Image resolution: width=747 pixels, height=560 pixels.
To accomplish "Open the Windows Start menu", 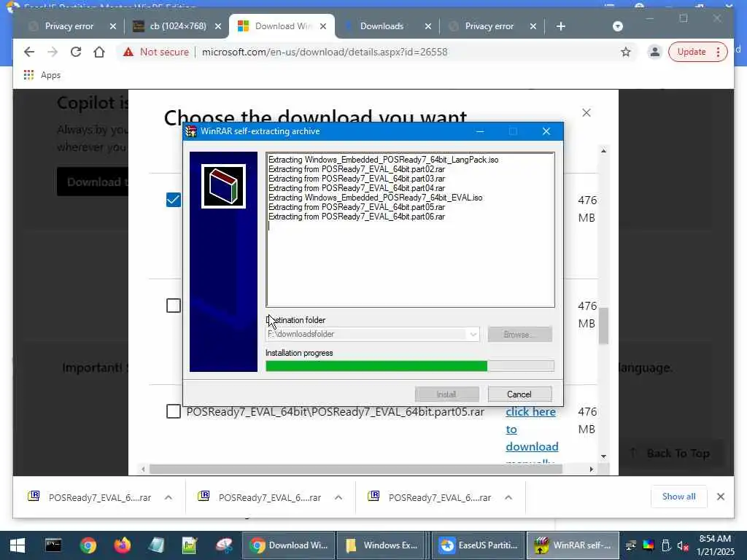I will [18, 545].
